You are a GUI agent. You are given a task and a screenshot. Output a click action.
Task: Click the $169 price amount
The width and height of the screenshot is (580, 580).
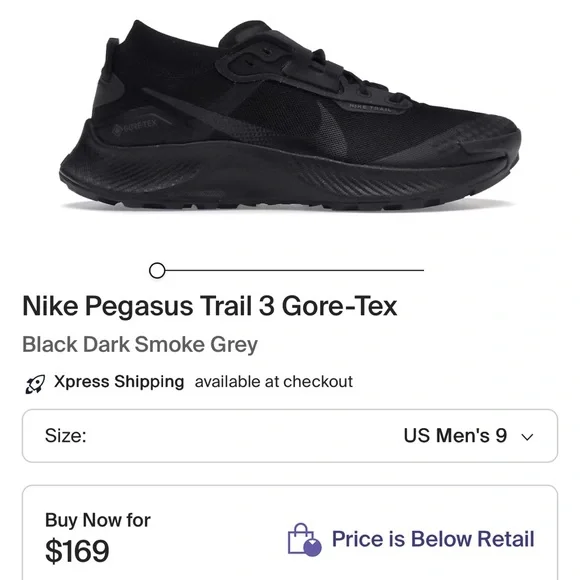click(x=77, y=551)
